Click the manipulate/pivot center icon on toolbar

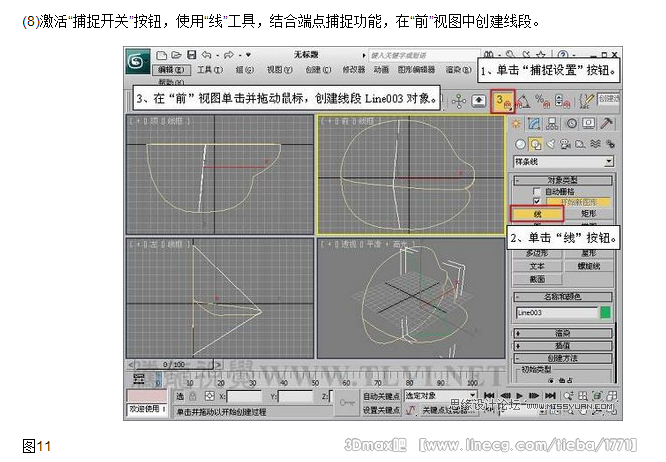tap(459, 101)
